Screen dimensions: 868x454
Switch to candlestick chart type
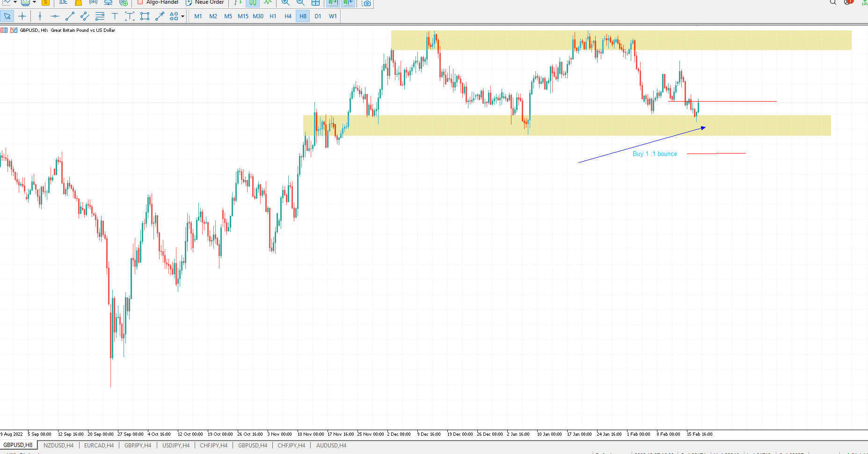(x=253, y=2)
